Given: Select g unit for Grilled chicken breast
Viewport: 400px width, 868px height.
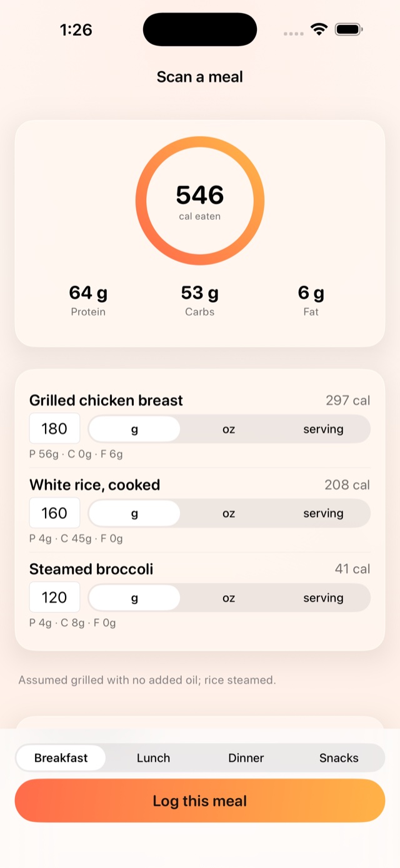Looking at the screenshot, I should click(134, 429).
